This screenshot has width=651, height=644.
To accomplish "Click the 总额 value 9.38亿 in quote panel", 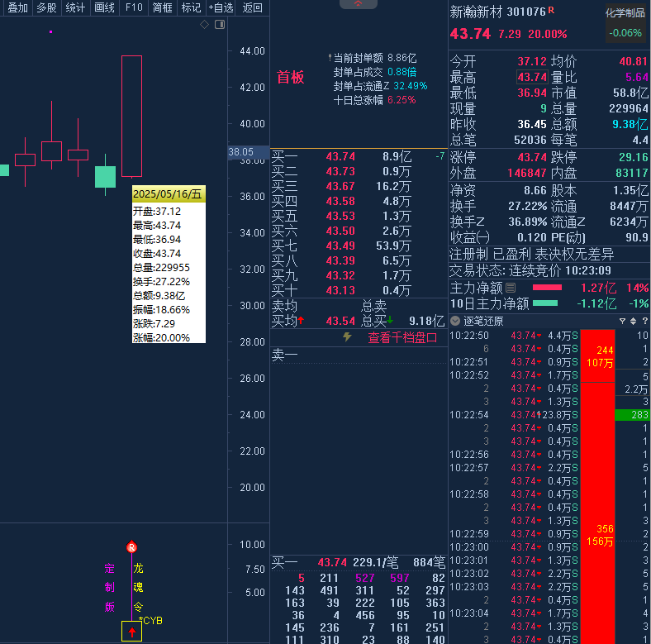I will (630, 124).
